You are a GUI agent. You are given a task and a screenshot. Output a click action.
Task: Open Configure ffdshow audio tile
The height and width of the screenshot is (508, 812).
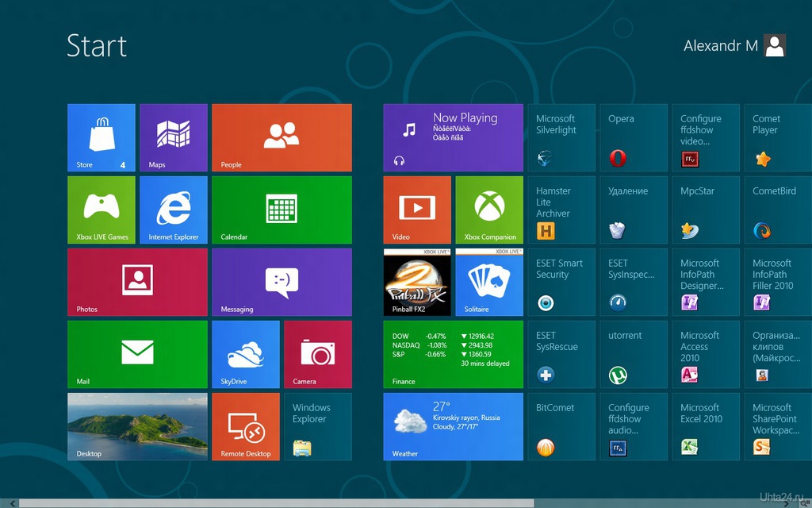pos(634,426)
